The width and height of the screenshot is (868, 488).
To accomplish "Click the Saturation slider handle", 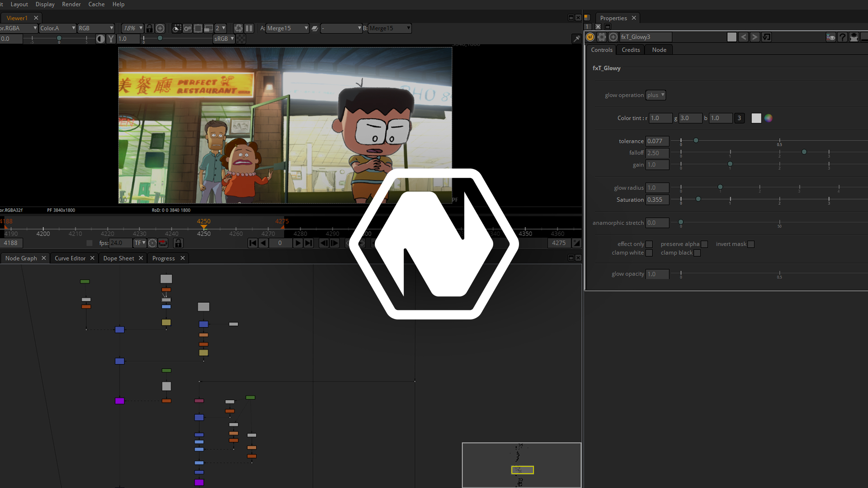I will pos(698,199).
